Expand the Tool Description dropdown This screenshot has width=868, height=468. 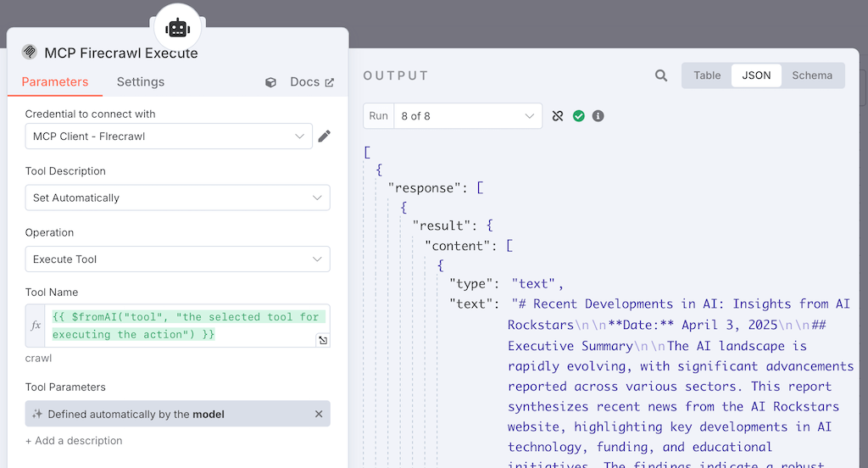(178, 198)
